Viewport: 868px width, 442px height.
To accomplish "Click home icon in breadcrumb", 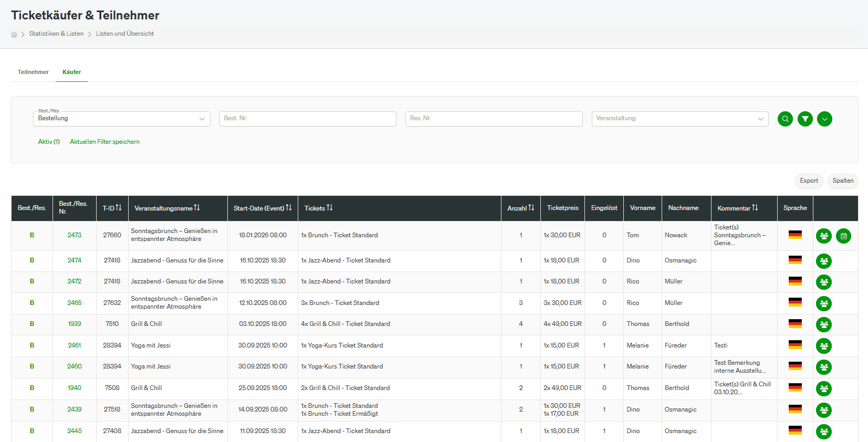I will point(14,34).
